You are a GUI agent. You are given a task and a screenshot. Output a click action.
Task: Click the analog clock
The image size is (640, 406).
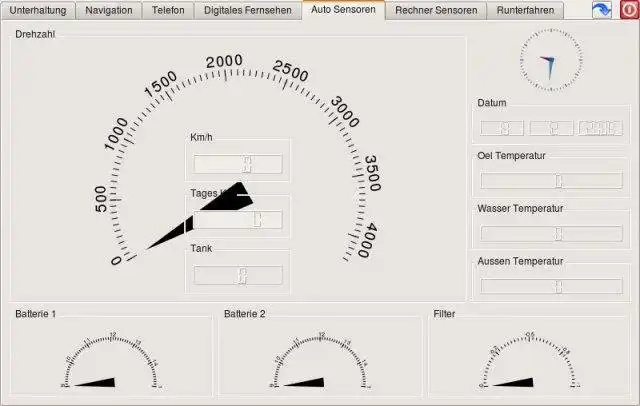click(551, 60)
